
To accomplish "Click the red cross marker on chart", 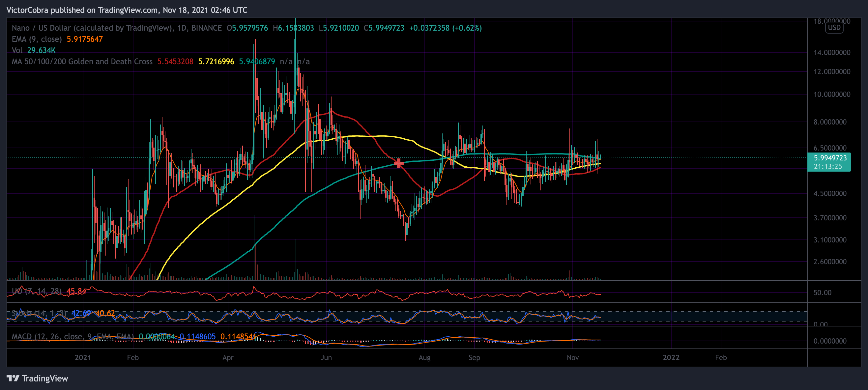I will pos(398,163).
